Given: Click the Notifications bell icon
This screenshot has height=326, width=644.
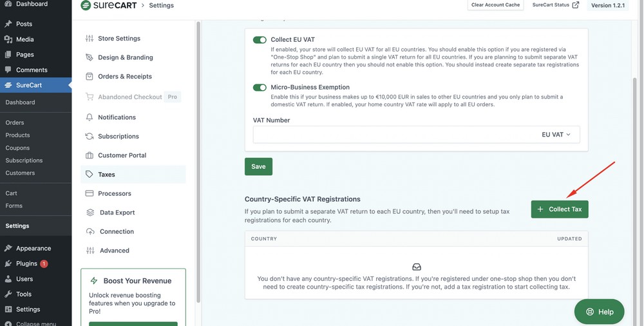Looking at the screenshot, I should (x=90, y=117).
